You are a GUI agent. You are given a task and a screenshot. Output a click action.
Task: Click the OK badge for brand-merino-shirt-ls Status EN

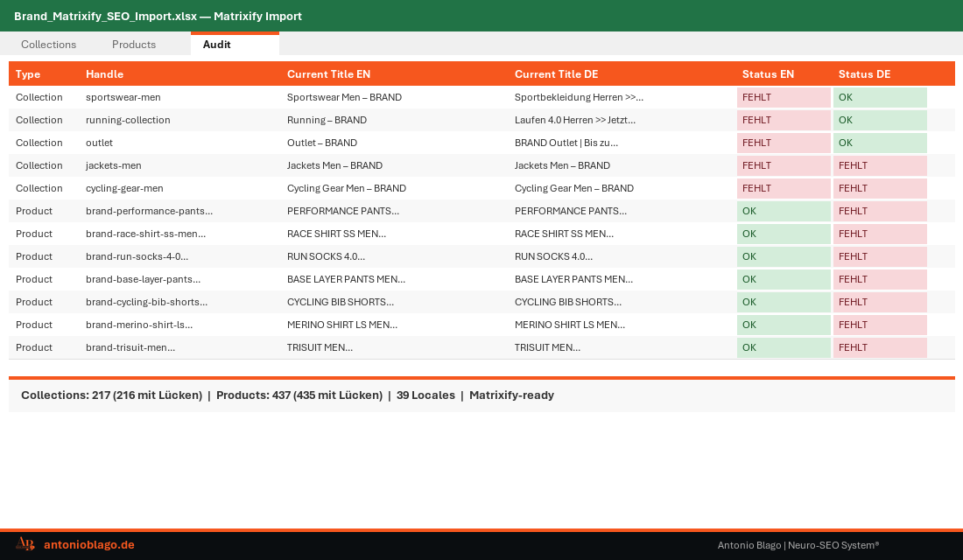784,325
